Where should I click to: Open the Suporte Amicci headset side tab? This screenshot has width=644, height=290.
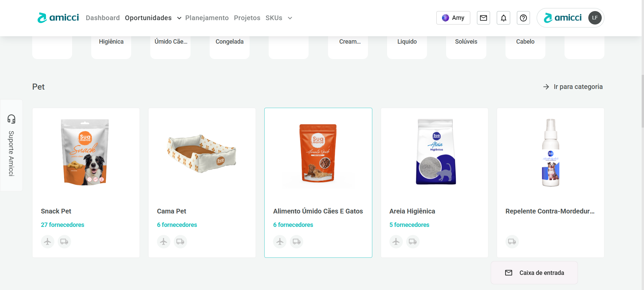pos(11,145)
